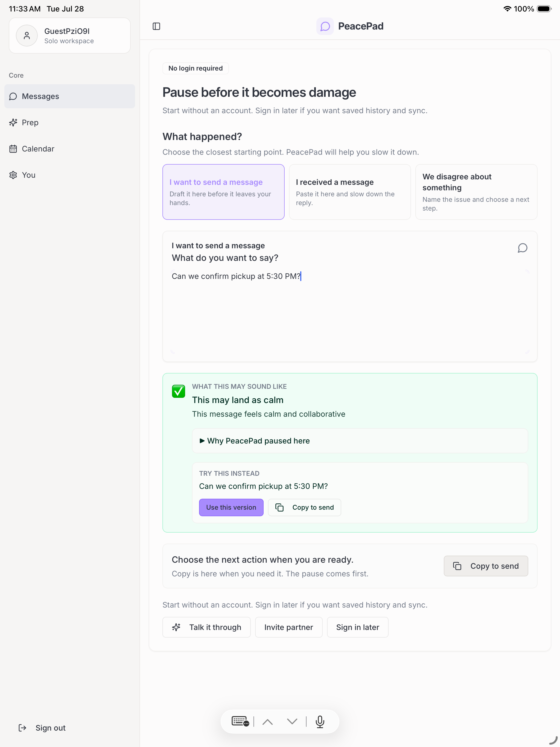560x747 pixels.
Task: Toggle the sidebar panel icon
Action: click(x=156, y=26)
